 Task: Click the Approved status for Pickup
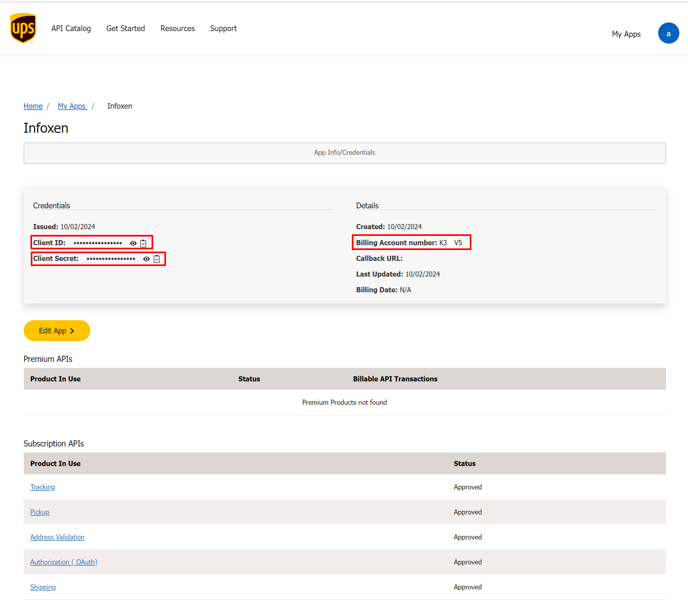pos(468,512)
